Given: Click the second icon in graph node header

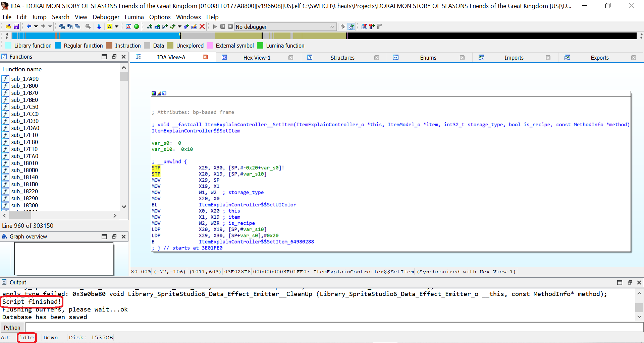Looking at the screenshot, I should click(159, 93).
